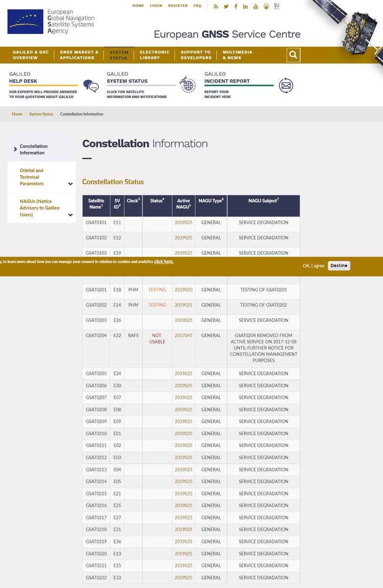383x588 pixels.
Task: Click the Clock column header
Action: point(133,206)
